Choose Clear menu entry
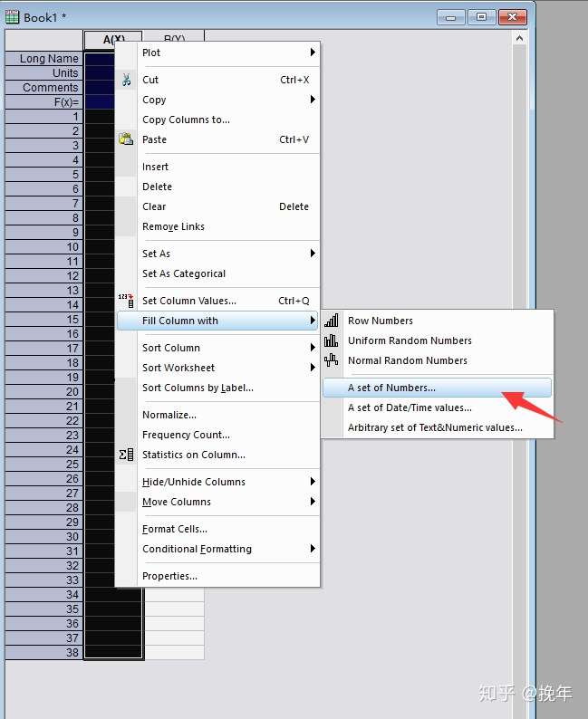The image size is (588, 719). click(x=217, y=206)
